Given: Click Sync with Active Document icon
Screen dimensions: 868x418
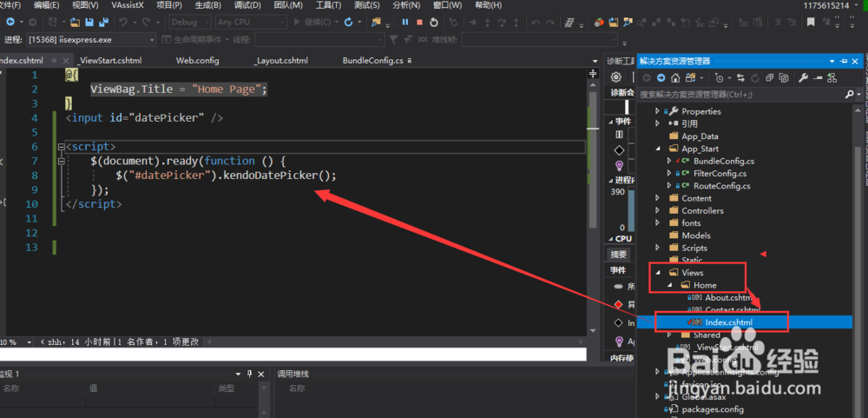Looking at the screenshot, I should pos(740,78).
